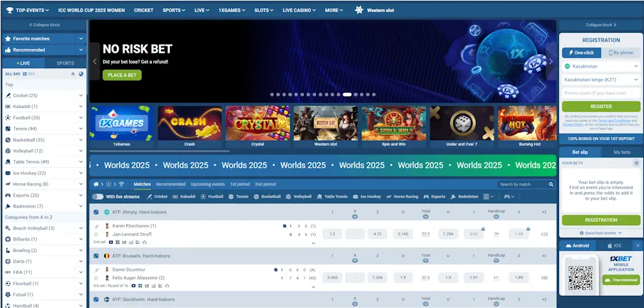Open bet slip settings gear
The image size is (644, 308).
coord(637,163)
